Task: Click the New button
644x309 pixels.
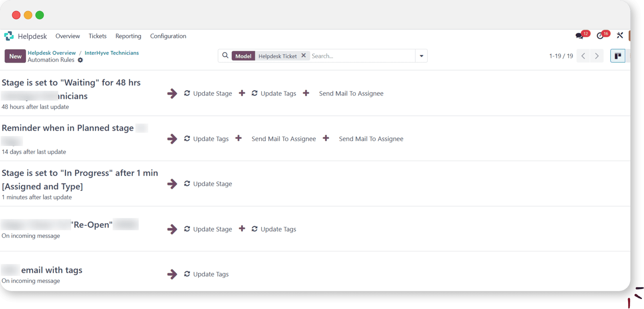Action: 15,56
